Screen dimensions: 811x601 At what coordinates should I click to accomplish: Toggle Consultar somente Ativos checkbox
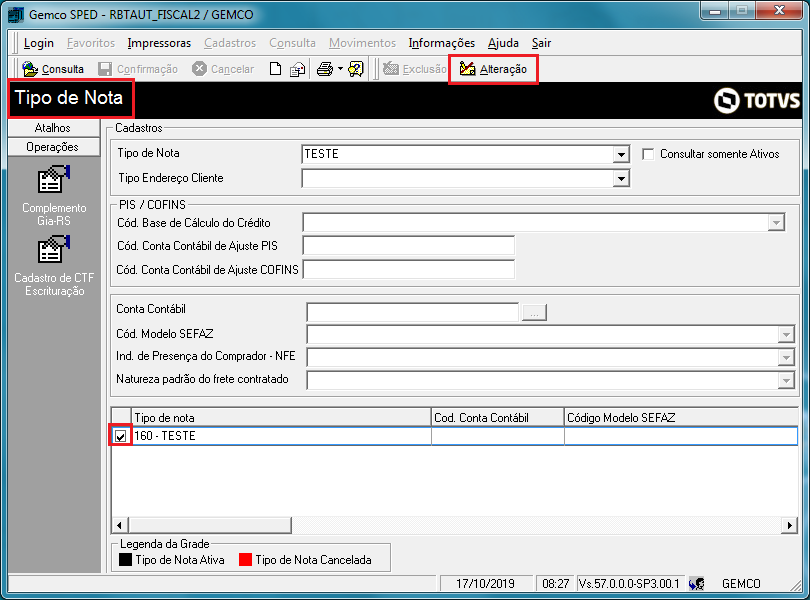point(648,154)
